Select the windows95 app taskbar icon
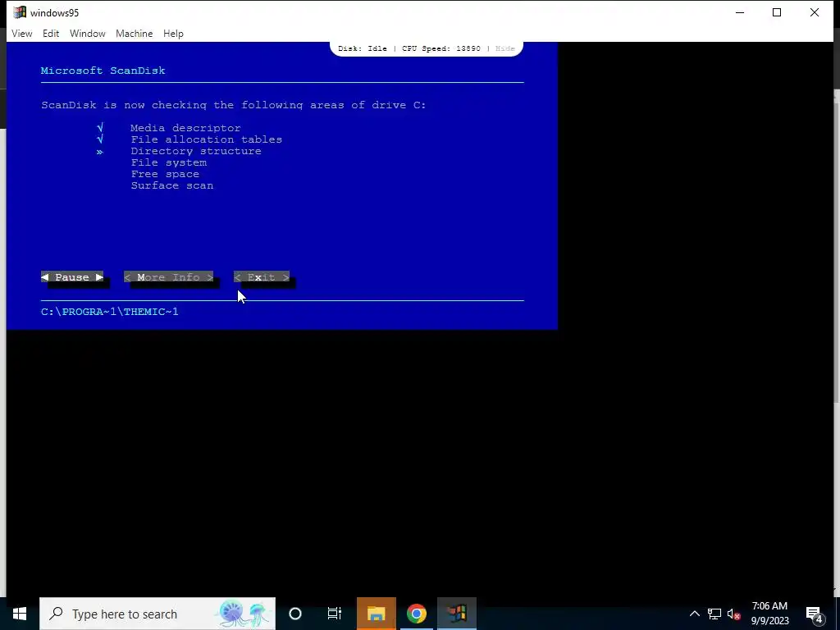 click(457, 614)
